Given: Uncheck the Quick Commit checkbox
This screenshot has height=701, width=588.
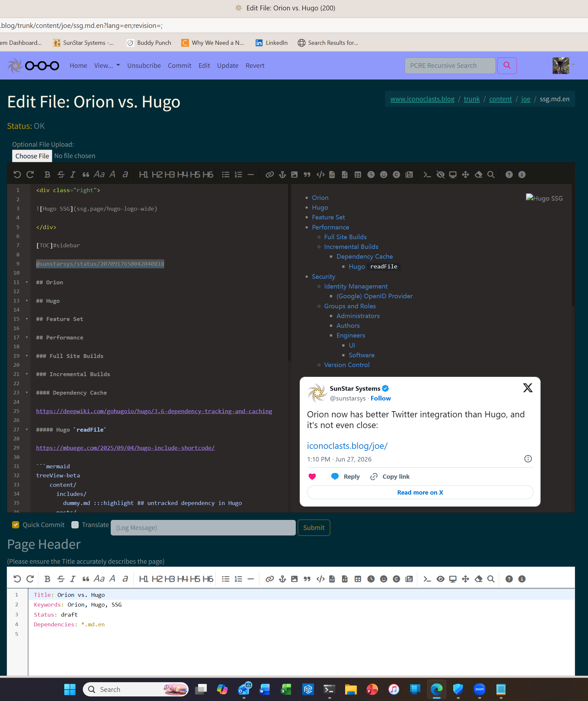Looking at the screenshot, I should pos(16,525).
